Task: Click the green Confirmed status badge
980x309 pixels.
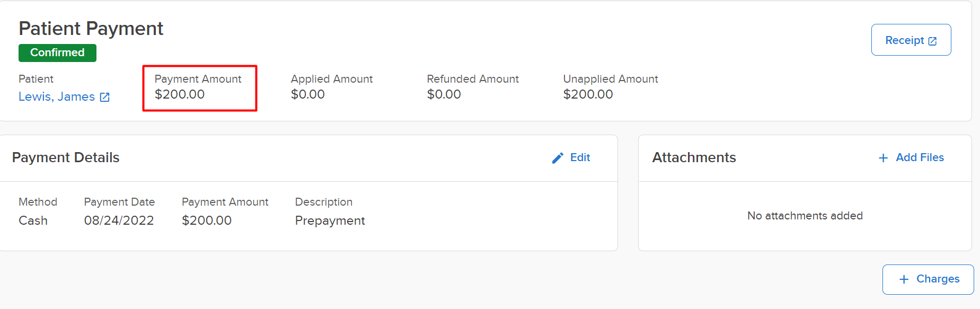Action: (57, 53)
